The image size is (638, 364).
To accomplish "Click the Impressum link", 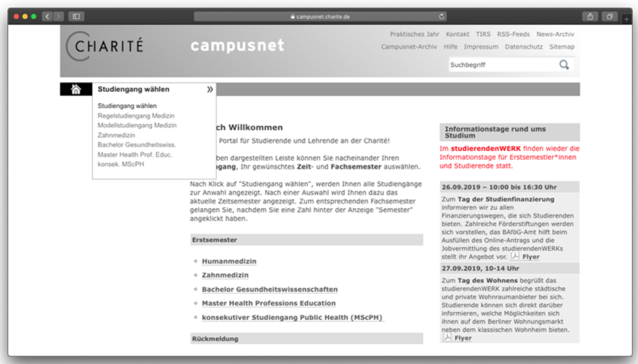I will click(x=481, y=47).
